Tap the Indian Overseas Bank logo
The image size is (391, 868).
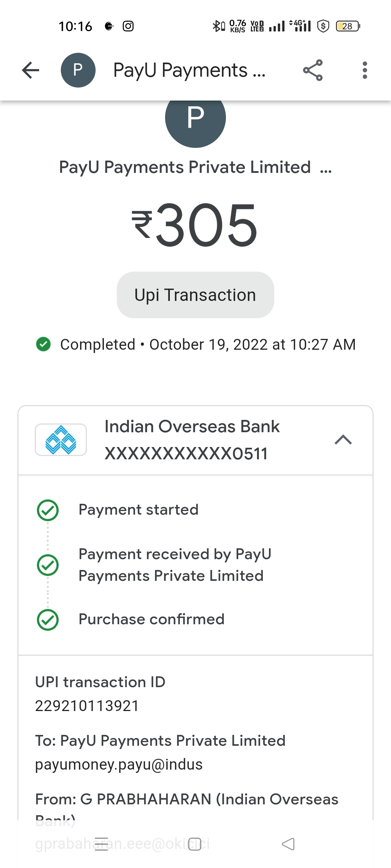(x=61, y=440)
